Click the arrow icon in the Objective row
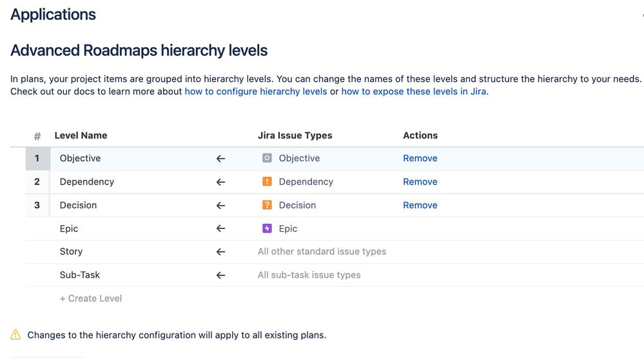This screenshot has width=644, height=358. [x=220, y=159]
